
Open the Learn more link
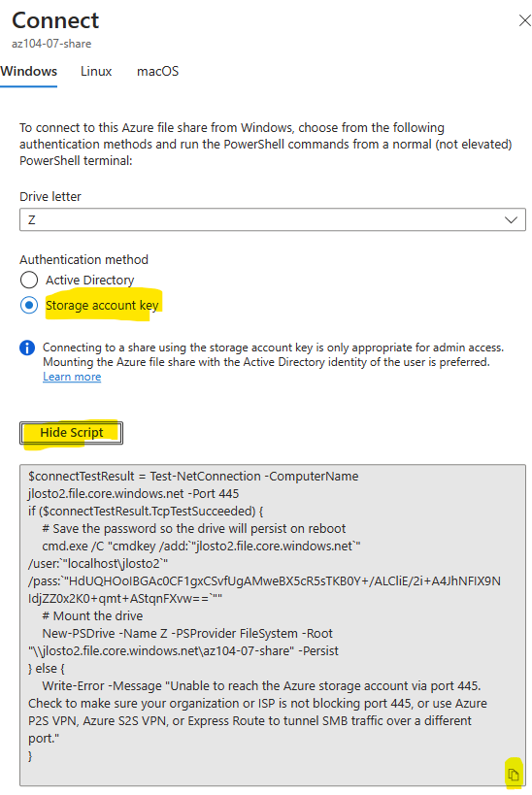(72, 377)
